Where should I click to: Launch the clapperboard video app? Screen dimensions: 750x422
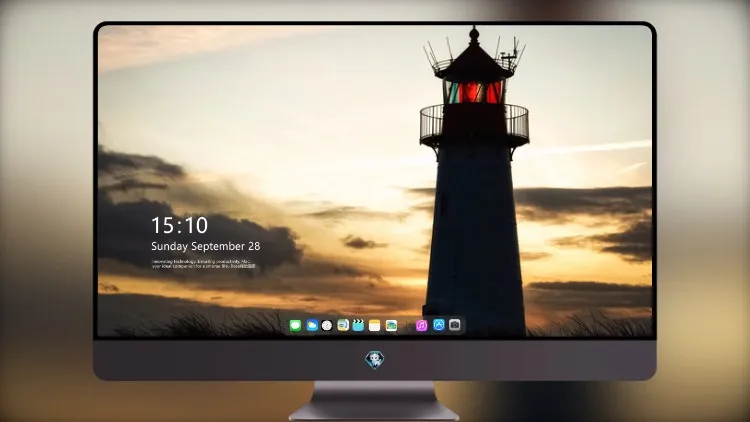[x=358, y=326]
